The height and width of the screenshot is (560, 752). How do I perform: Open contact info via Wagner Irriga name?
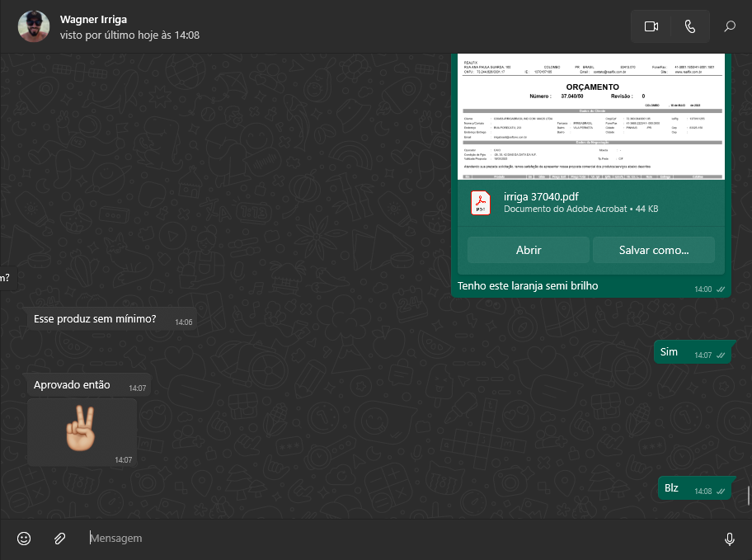[x=93, y=19]
